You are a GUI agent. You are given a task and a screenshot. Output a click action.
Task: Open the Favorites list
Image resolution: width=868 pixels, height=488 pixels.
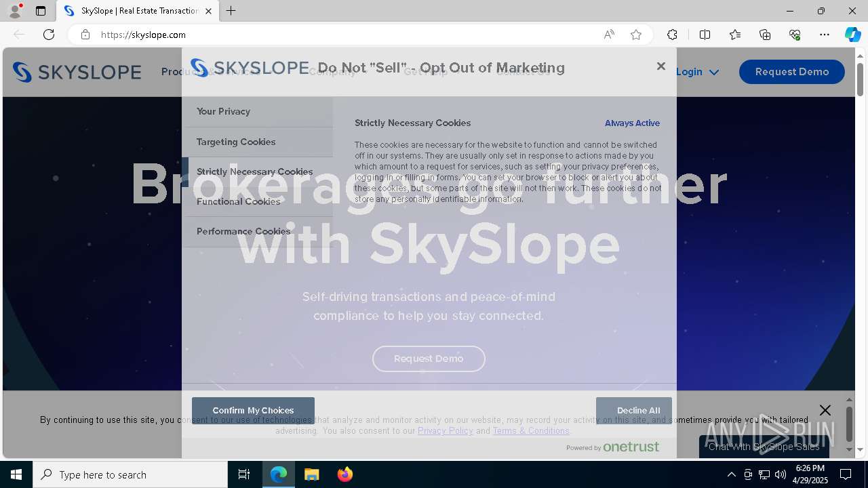point(735,35)
